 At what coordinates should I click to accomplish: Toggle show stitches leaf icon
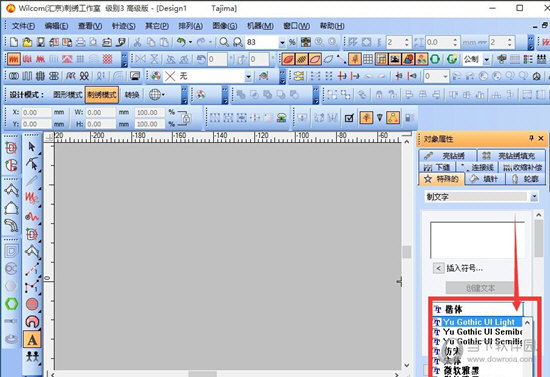288,59
